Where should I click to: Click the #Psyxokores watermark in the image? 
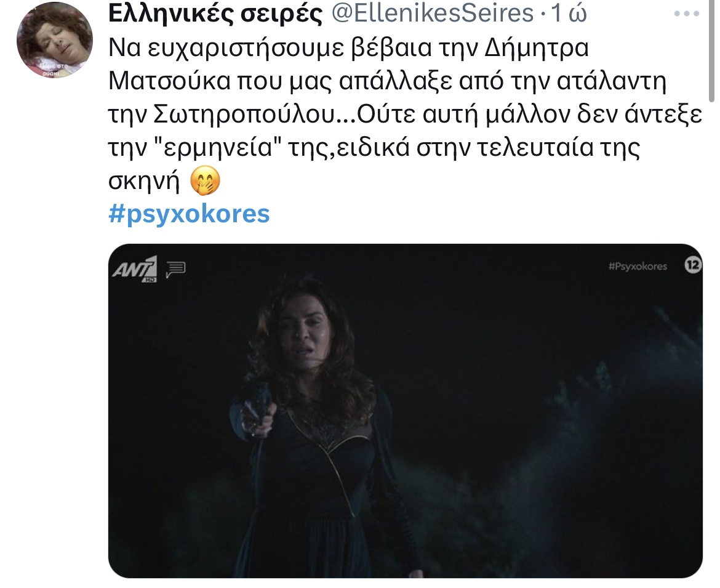[638, 266]
